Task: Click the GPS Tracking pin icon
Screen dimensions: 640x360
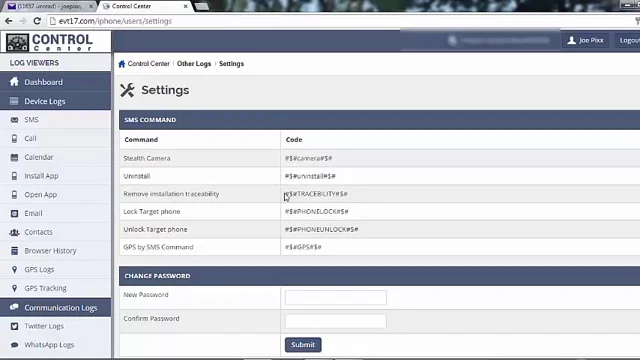Action: click(x=14, y=288)
